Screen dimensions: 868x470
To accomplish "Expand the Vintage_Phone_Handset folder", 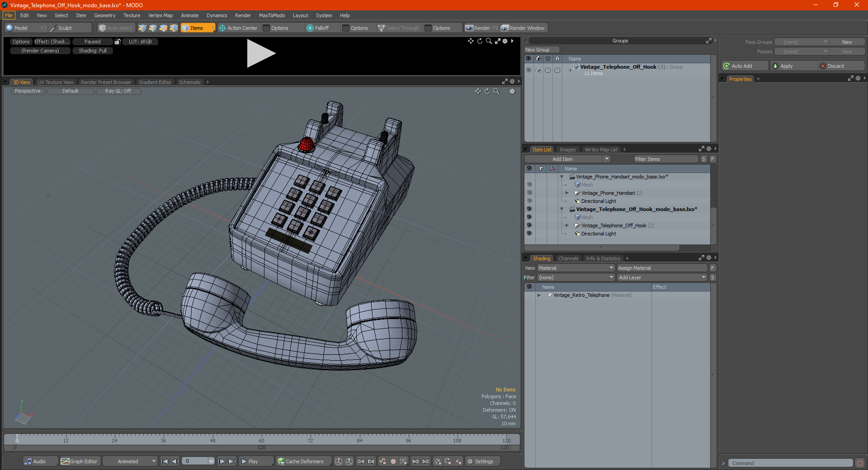I will [x=567, y=193].
